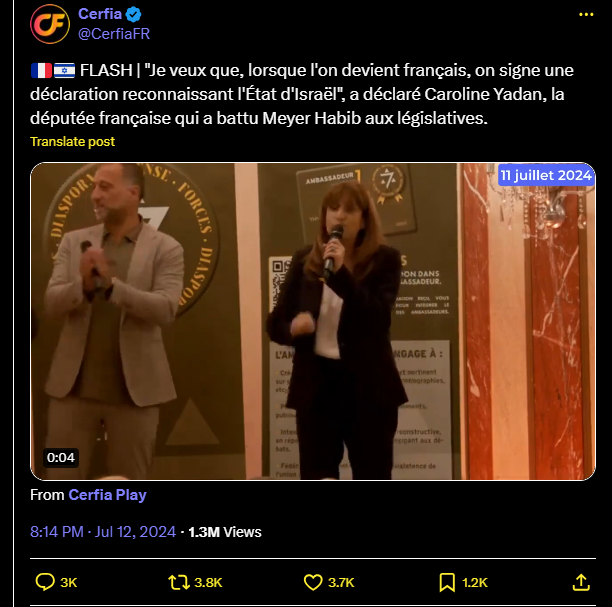
Task: Click the repost arrows icon
Action: (x=179, y=582)
